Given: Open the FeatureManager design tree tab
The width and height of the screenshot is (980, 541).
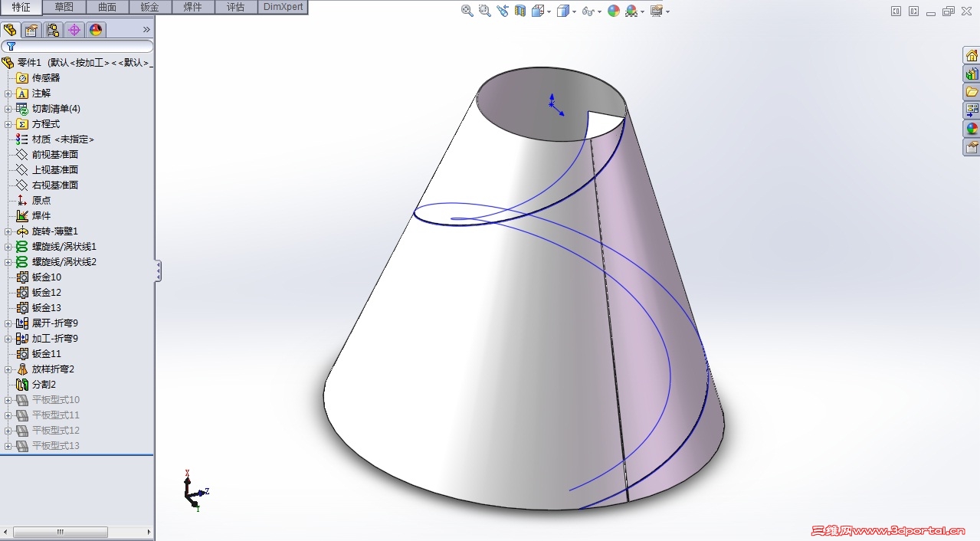Looking at the screenshot, I should tap(10, 30).
